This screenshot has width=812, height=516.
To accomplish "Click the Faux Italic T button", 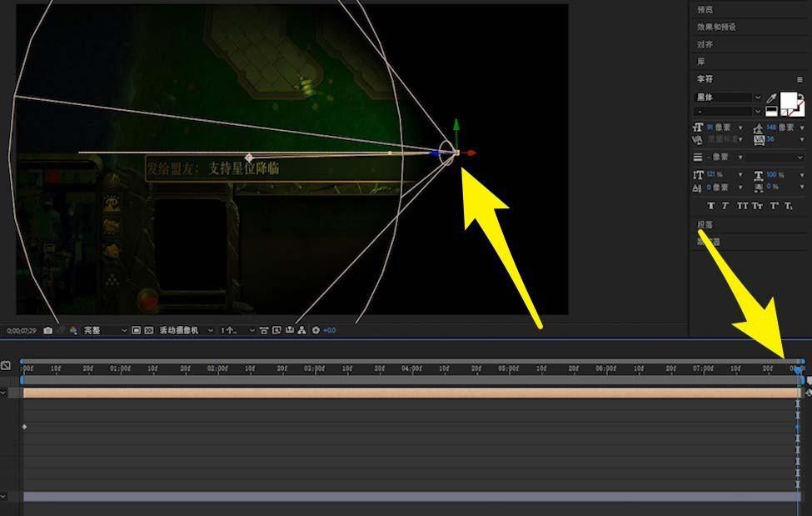I will pos(725,206).
